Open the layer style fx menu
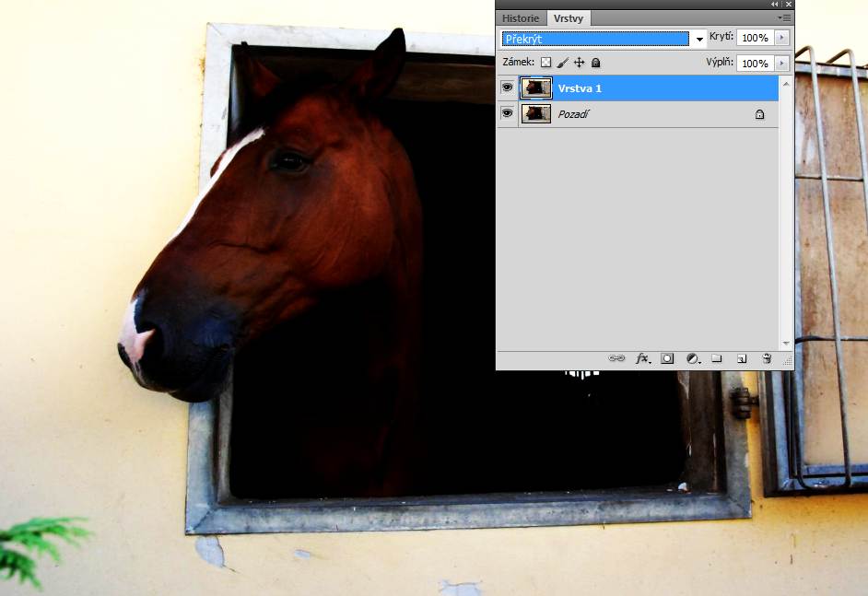The height and width of the screenshot is (596, 868). tap(643, 358)
